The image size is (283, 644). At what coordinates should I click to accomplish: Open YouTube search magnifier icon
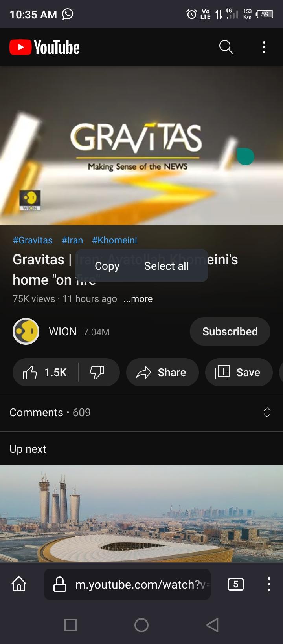click(226, 47)
